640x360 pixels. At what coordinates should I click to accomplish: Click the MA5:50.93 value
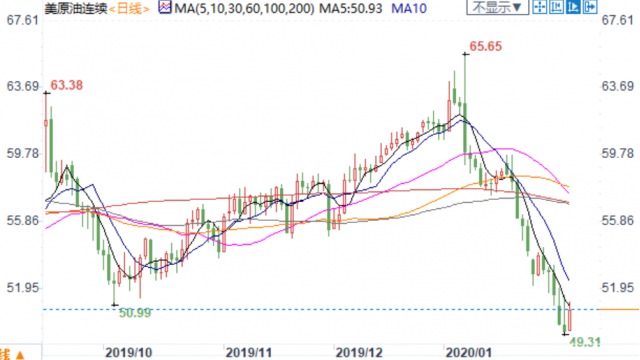tap(351, 8)
